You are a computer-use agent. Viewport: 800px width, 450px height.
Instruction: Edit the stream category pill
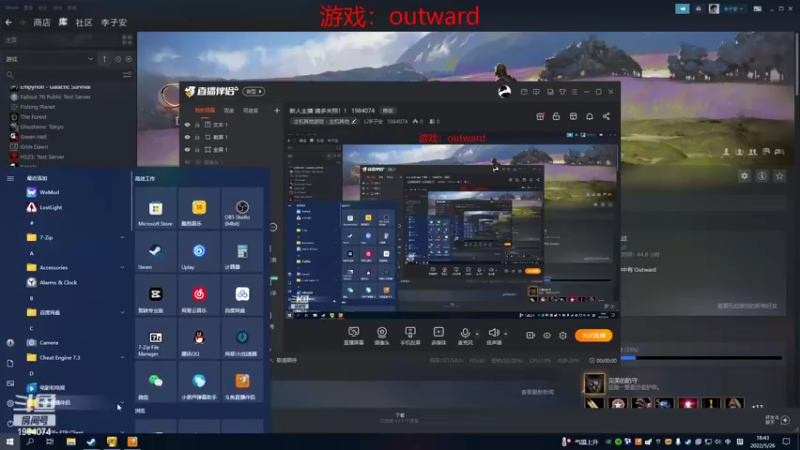coord(324,121)
